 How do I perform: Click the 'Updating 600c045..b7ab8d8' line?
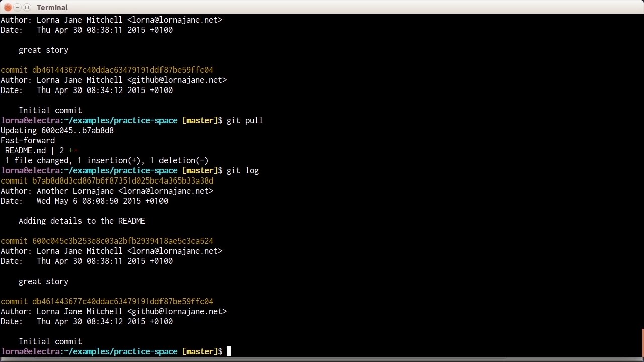click(x=57, y=130)
